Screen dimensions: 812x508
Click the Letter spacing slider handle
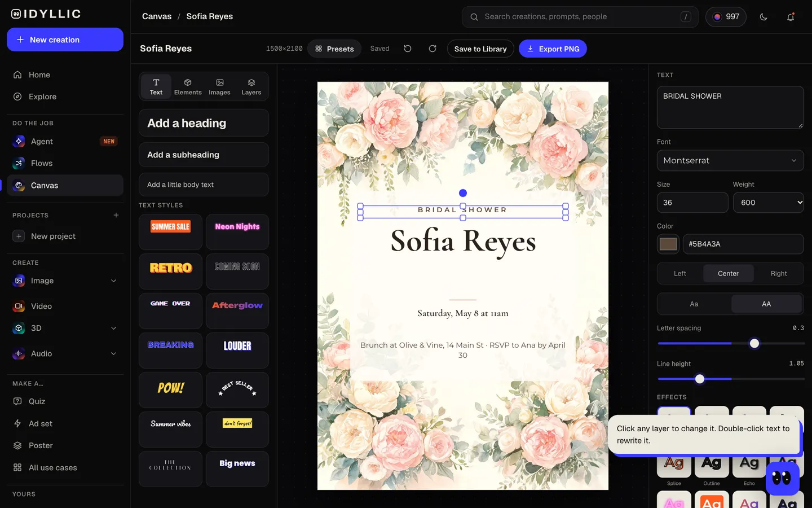pyautogui.click(x=754, y=343)
